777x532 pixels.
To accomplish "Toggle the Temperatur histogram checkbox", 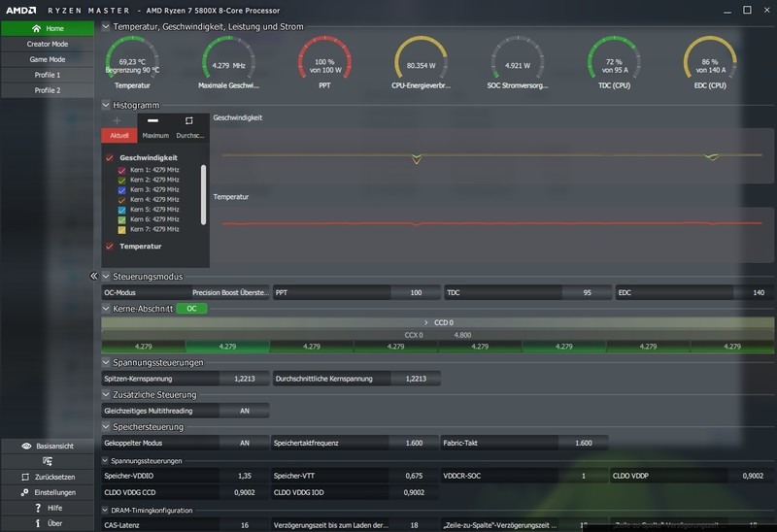I will 110,247.
